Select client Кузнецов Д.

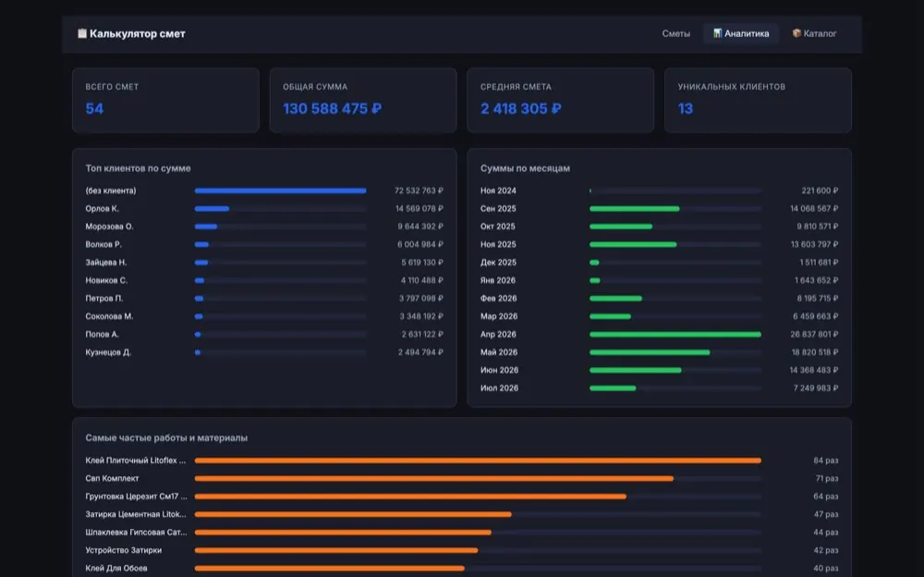coord(108,352)
